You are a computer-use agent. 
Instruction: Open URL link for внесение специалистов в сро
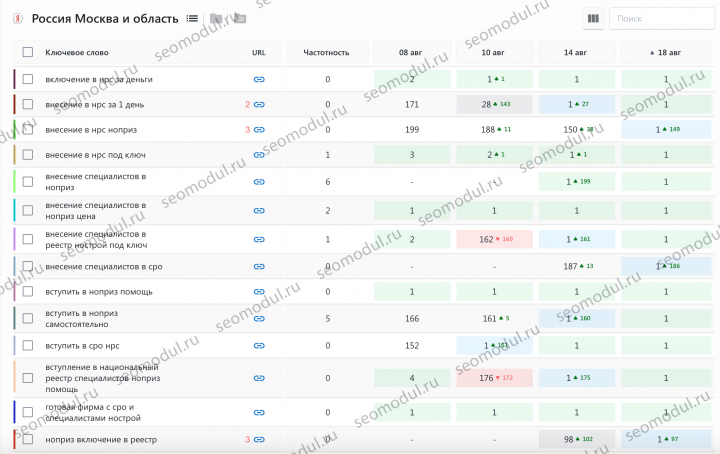(x=259, y=267)
